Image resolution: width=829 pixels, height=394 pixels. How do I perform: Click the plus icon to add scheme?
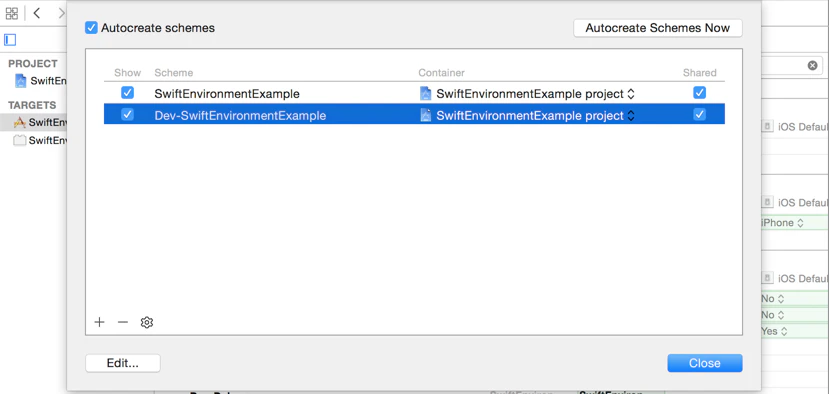click(99, 323)
